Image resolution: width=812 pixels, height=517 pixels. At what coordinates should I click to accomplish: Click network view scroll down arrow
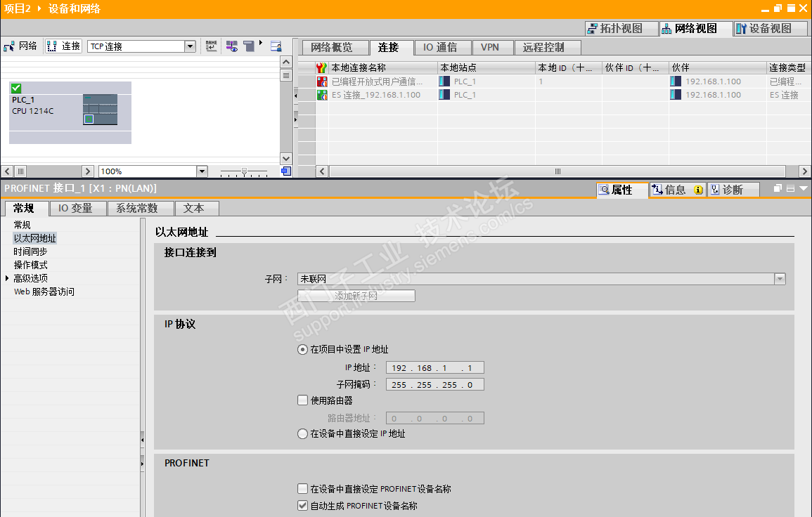coord(286,158)
